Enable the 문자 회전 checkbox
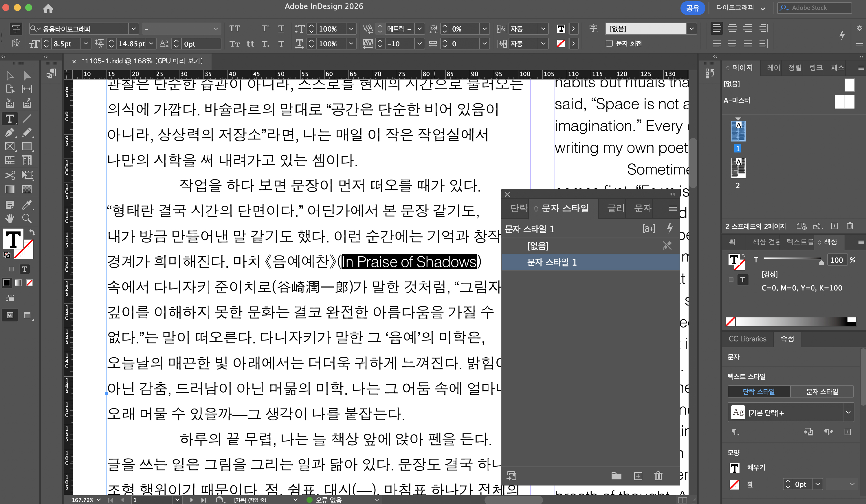Screen dimensions: 866x504 click(609, 43)
